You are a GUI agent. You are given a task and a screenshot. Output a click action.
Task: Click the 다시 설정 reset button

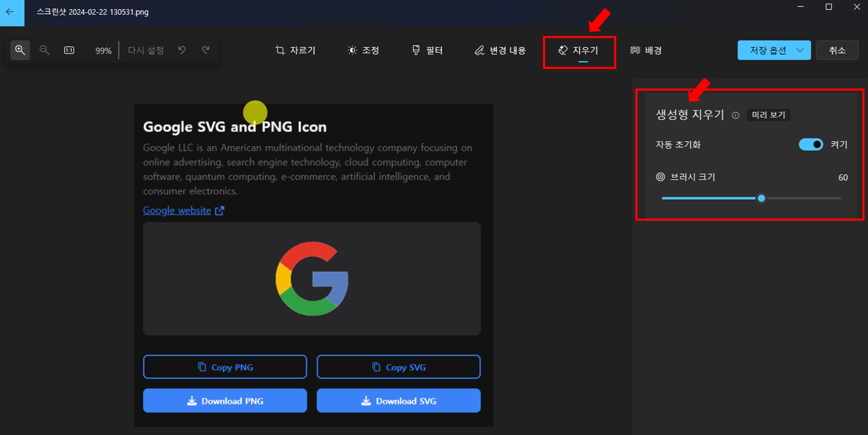(146, 50)
